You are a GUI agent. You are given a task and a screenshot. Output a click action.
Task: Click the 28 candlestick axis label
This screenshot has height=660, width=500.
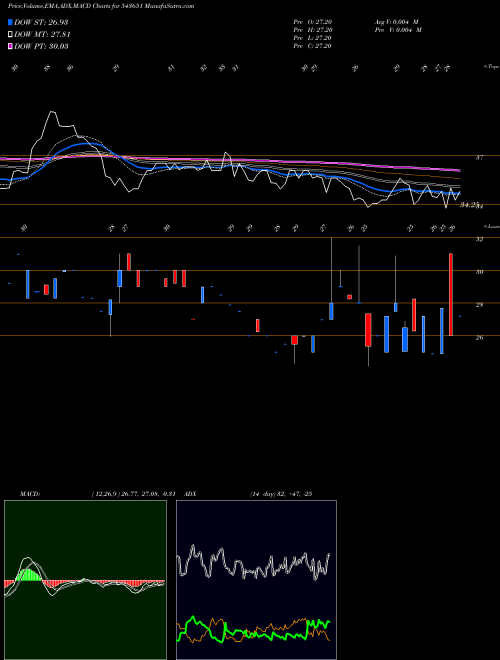coord(479,305)
